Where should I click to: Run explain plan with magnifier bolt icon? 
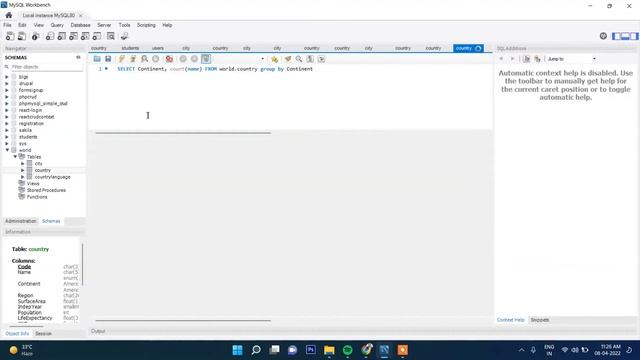pos(144,59)
